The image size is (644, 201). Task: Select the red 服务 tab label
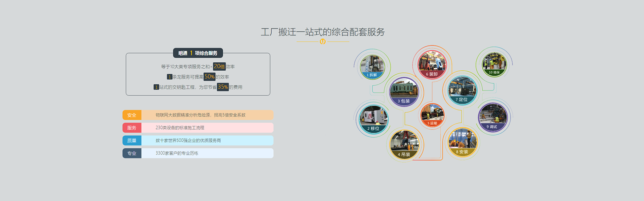click(x=132, y=128)
